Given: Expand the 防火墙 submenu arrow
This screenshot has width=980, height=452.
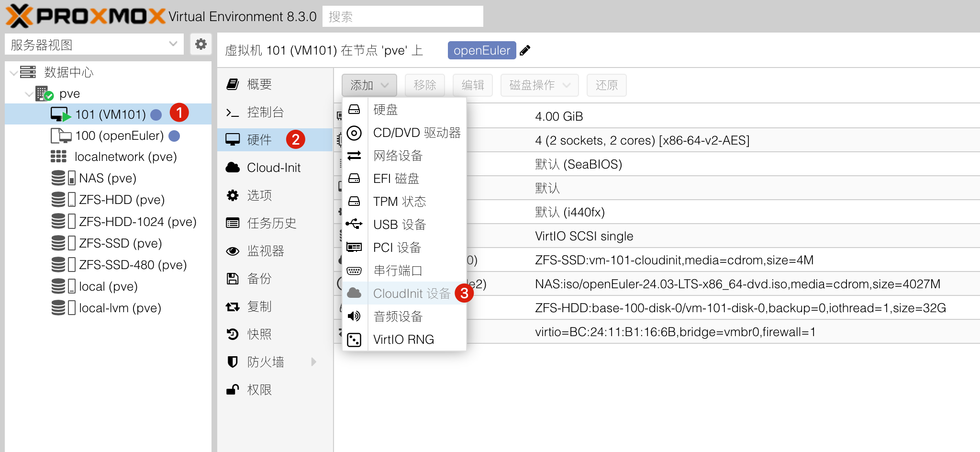Looking at the screenshot, I should pos(314,362).
